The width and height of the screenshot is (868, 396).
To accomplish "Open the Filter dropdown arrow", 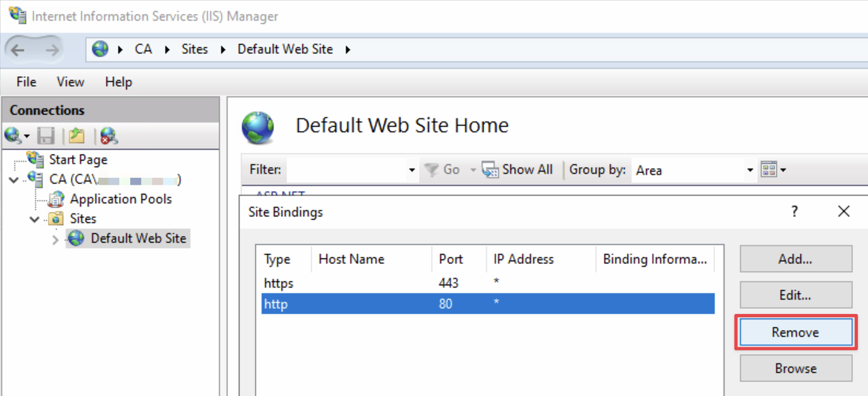I will 412,170.
